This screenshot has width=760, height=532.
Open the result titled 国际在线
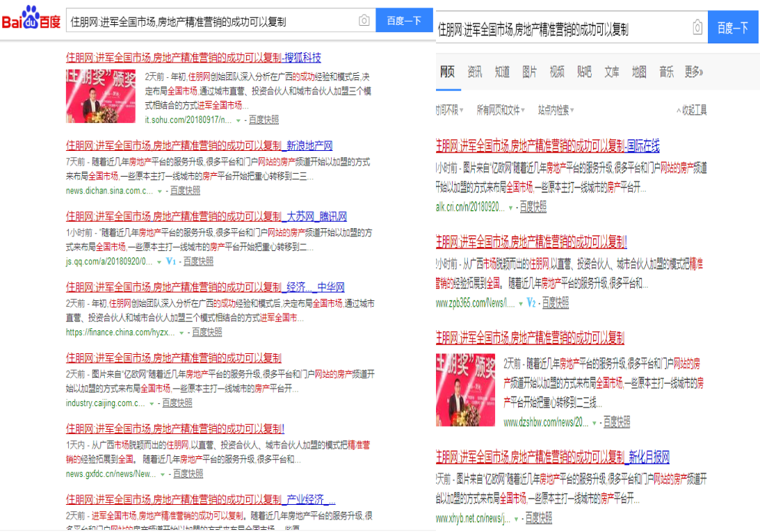click(548, 145)
